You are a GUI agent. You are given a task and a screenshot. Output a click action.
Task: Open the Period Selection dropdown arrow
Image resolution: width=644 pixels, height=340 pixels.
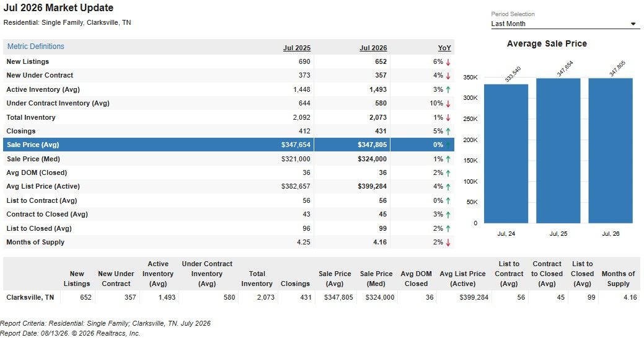coord(633,24)
